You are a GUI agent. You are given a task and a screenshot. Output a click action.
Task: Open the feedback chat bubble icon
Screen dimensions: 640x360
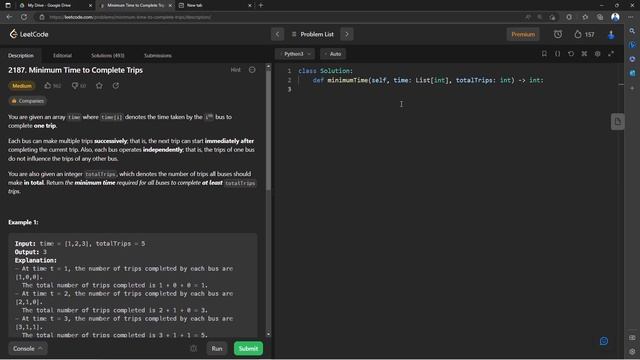coord(604,341)
